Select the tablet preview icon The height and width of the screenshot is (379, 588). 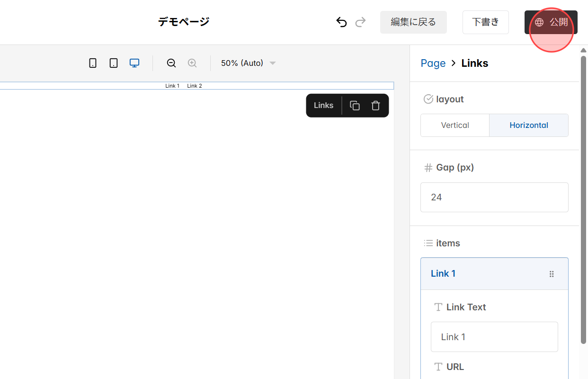(114, 63)
